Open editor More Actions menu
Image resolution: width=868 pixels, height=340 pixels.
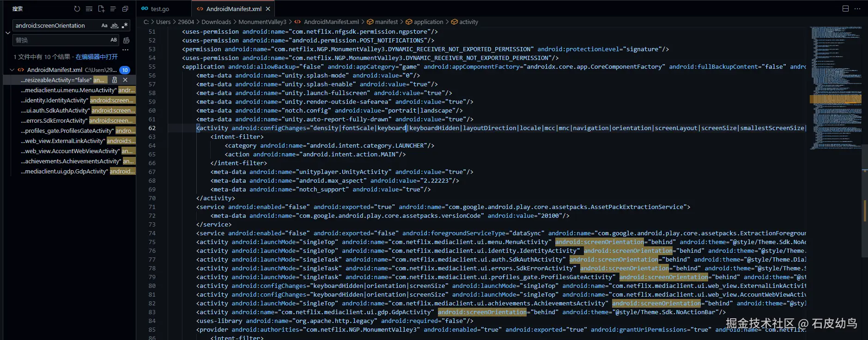857,9
